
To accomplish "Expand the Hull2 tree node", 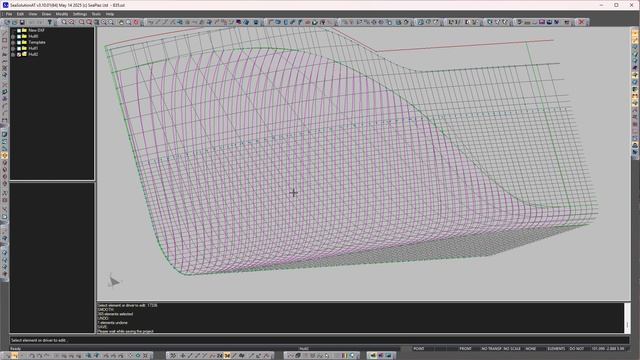I will 13,54.
